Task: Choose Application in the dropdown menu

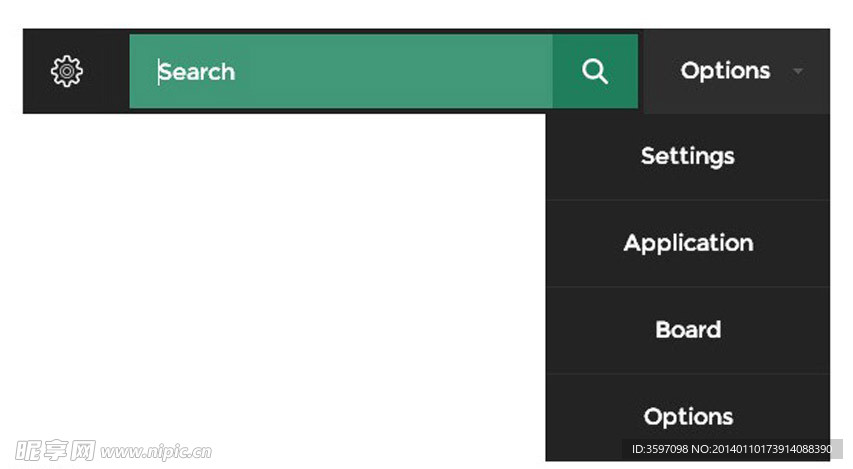Action: tap(688, 243)
